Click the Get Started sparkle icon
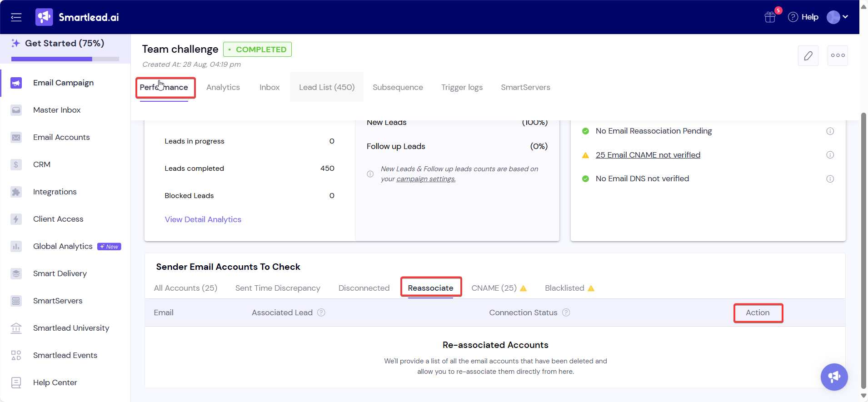This screenshot has width=868, height=402. tap(16, 43)
